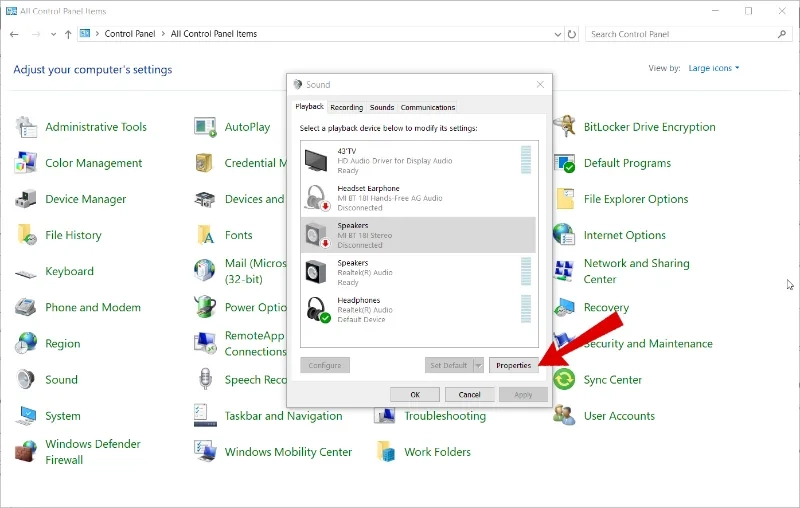Click the Properties button
The width and height of the screenshot is (800, 508).
514,365
